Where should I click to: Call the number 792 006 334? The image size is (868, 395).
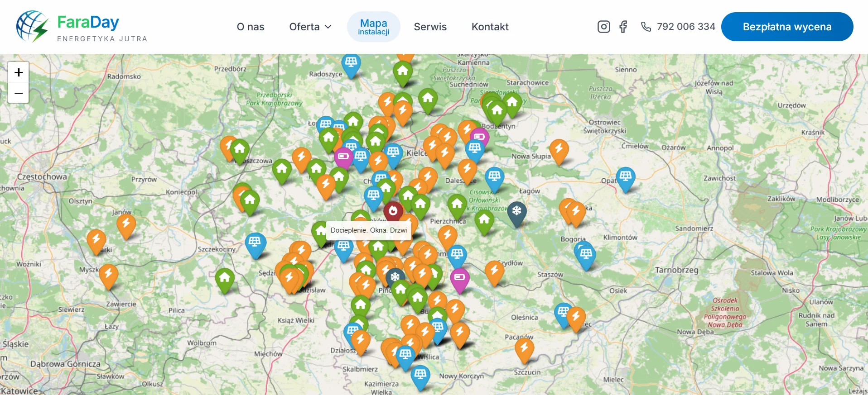click(686, 27)
